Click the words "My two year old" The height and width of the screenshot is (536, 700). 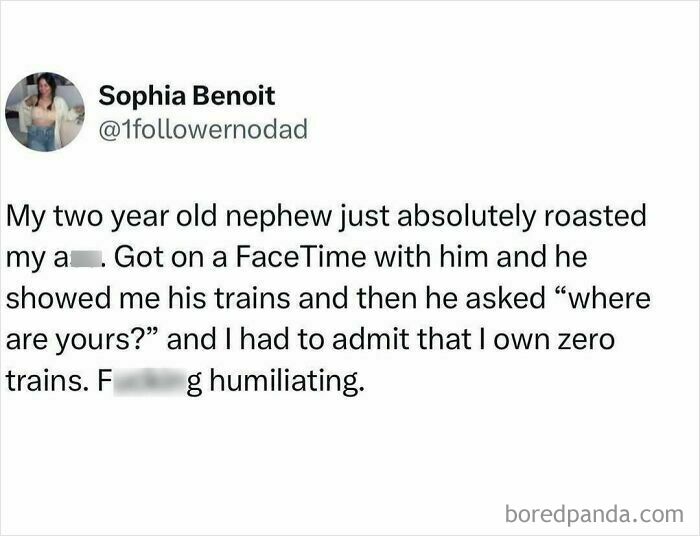tap(97, 217)
